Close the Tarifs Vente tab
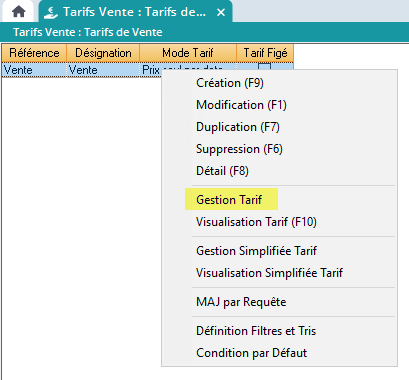409x380 pixels. click(221, 12)
